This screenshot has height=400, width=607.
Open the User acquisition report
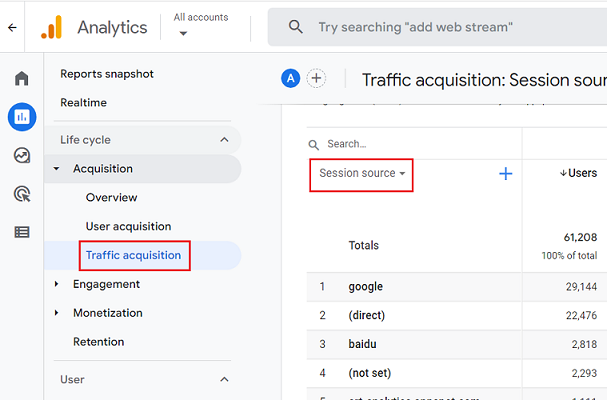click(x=128, y=226)
